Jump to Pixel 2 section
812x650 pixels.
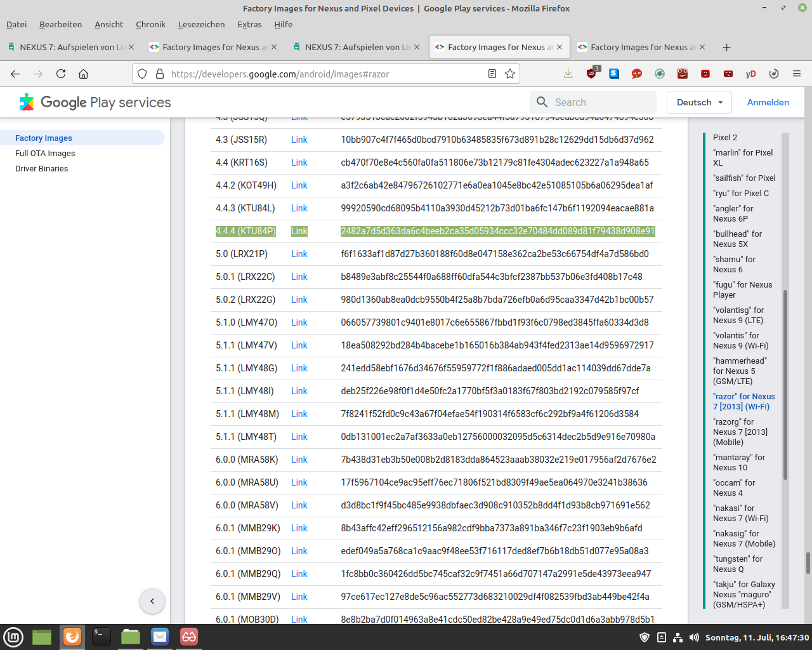click(x=725, y=137)
